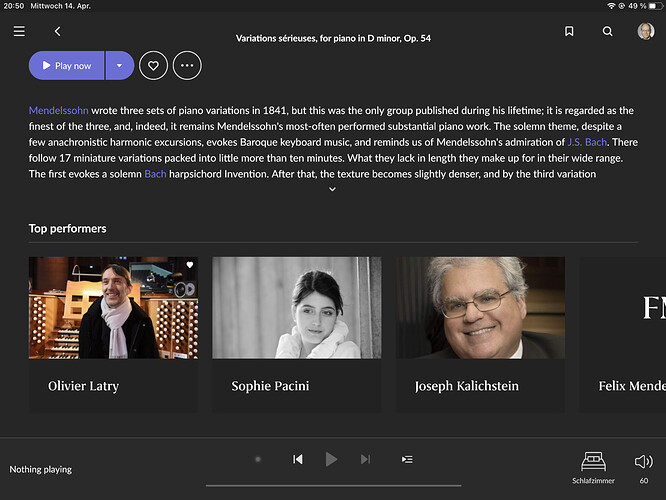Open the Sophie Pacini photo
The height and width of the screenshot is (500, 666).
coord(297,308)
